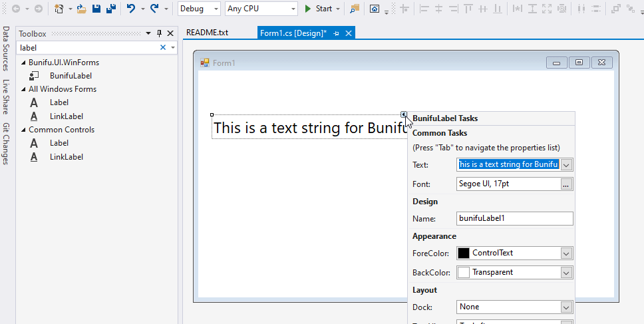Open the Git Changes side tab
The height and width of the screenshot is (324, 644).
pos(6,144)
